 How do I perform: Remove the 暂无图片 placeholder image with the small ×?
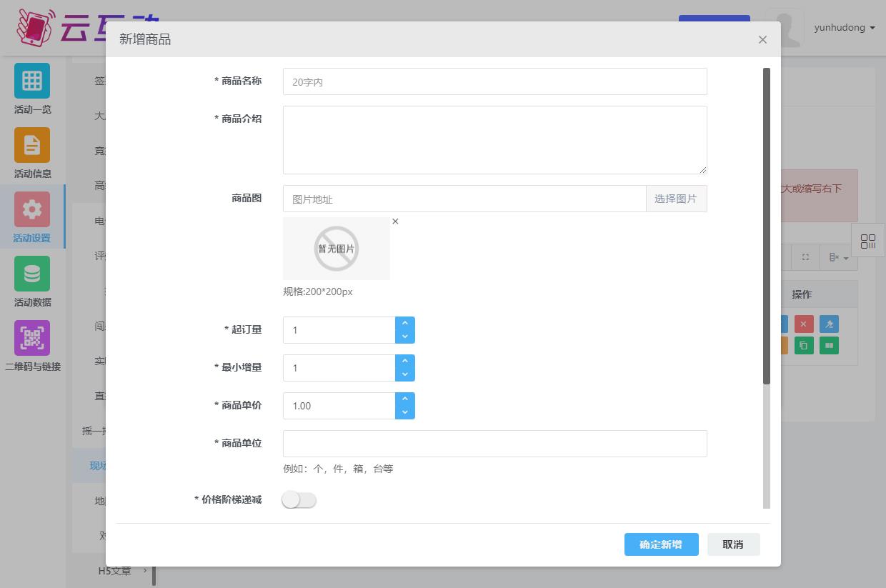[395, 221]
